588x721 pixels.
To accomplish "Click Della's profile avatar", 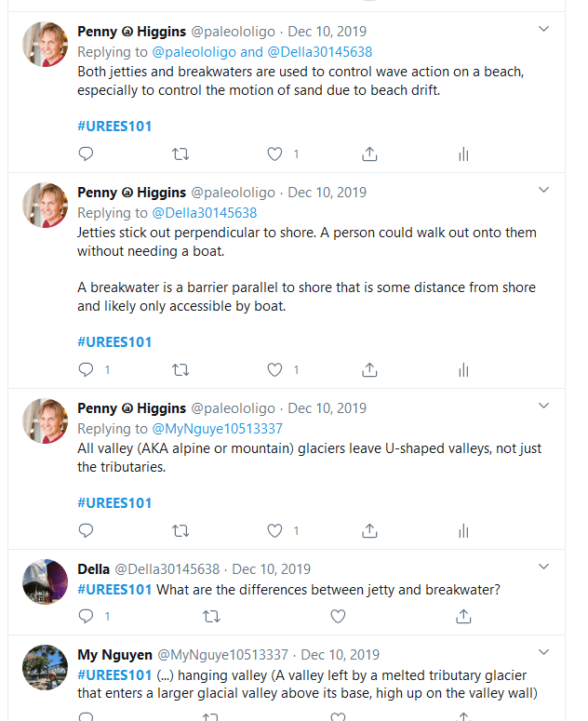I will point(45,582).
